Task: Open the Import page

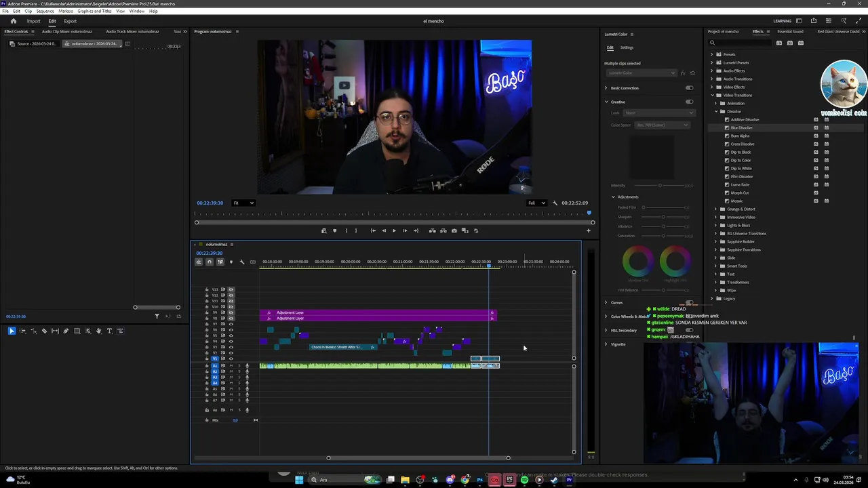Action: coord(33,21)
